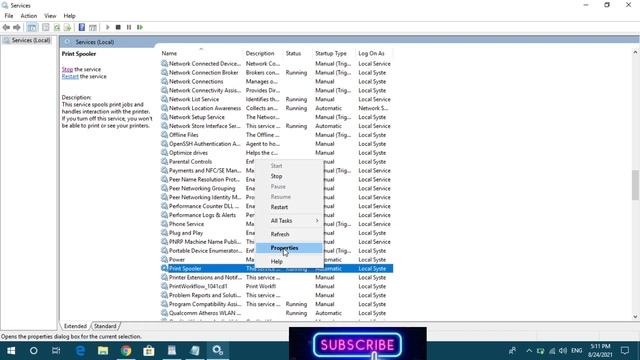The image size is (640, 360).
Task: Sort by the Log On As header
Action: (x=374, y=53)
